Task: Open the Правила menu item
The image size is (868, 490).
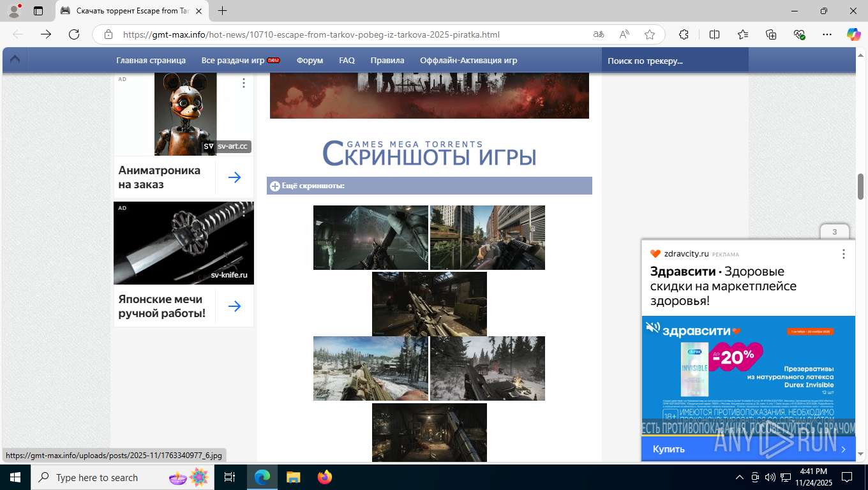Action: pos(387,60)
